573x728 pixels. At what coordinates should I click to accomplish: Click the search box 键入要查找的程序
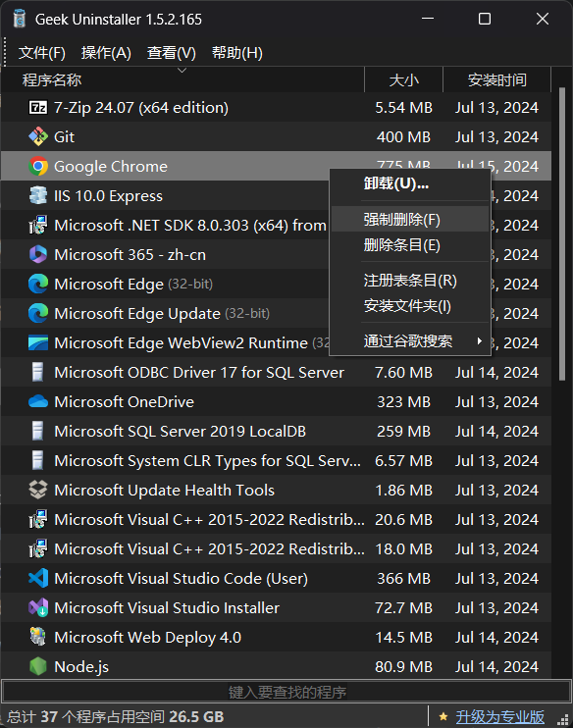tap(286, 692)
